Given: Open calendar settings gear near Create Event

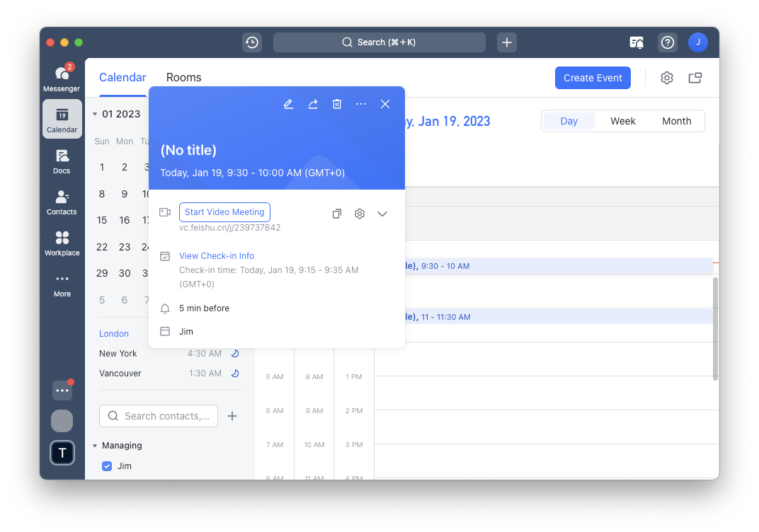Looking at the screenshot, I should pos(666,78).
